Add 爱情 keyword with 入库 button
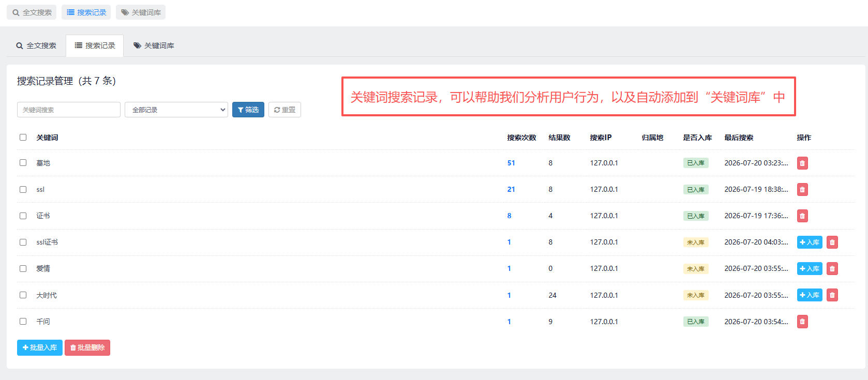Screen dimensions: 868x380 pyautogui.click(x=810, y=269)
